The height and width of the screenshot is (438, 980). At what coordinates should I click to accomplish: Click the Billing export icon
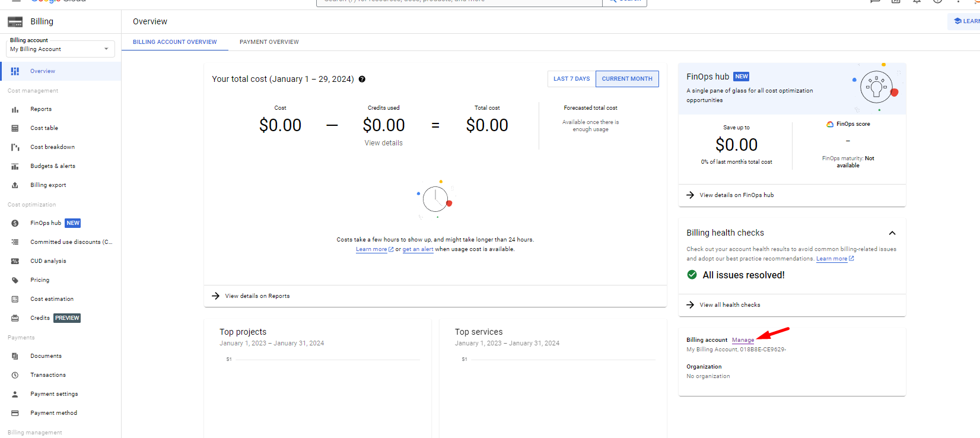click(15, 185)
